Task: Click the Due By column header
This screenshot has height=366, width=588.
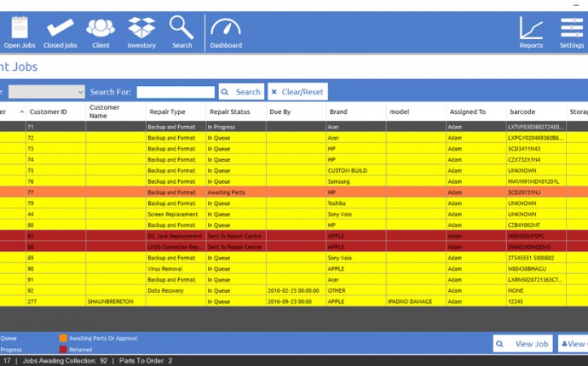Action: click(280, 112)
